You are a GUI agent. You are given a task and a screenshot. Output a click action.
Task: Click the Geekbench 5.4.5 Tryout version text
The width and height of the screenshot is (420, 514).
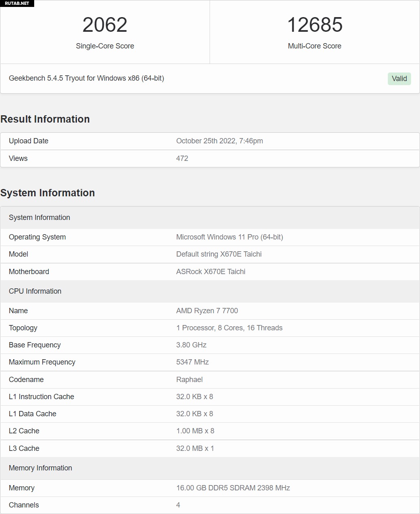click(x=86, y=78)
